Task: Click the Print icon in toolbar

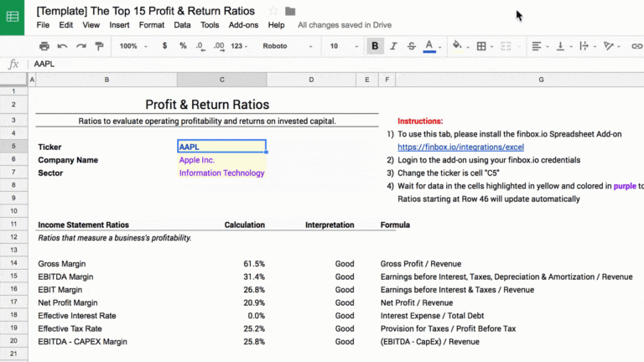Action: pos(44,46)
